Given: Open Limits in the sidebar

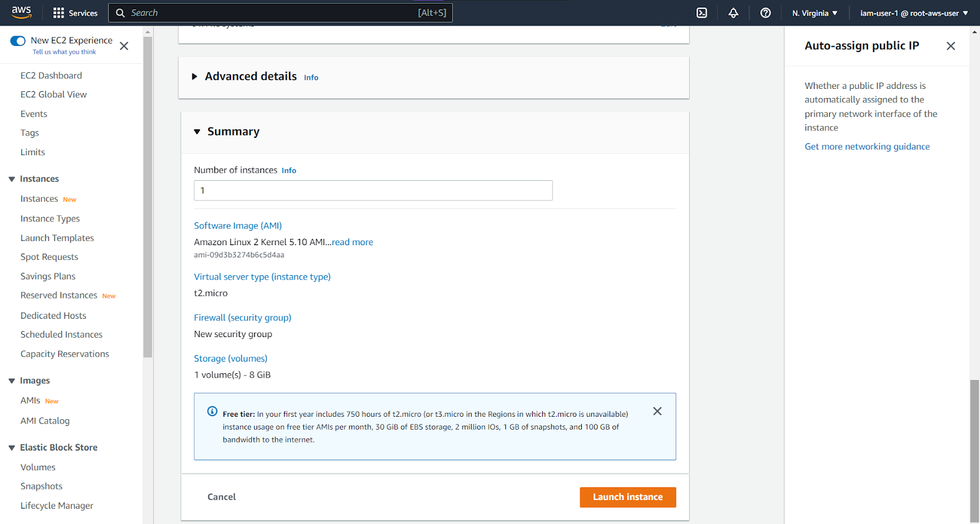Looking at the screenshot, I should (x=32, y=152).
